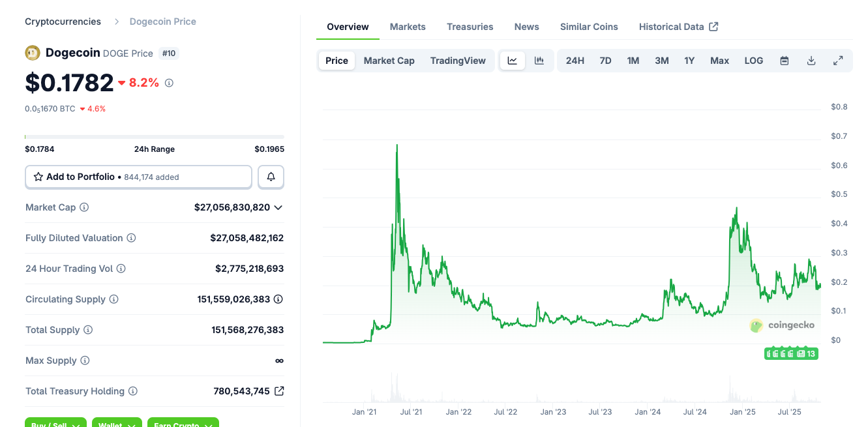Image resolution: width=868 pixels, height=427 pixels.
Task: Open the Buy / Sell dropdown
Action: tap(55, 424)
